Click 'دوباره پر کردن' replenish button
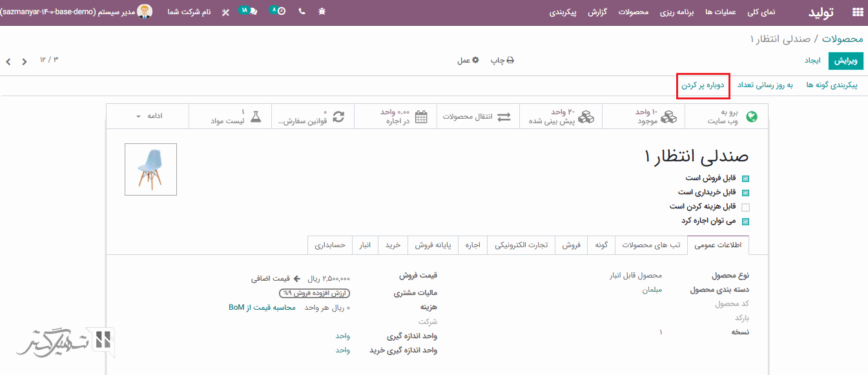Viewport: 868px width, 375px height. click(703, 85)
